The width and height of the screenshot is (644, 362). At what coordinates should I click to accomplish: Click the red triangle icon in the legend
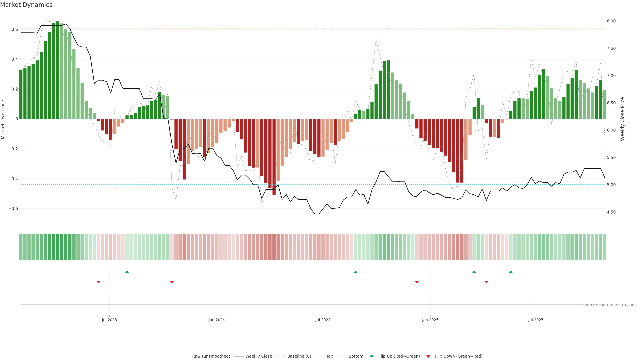pyautogui.click(x=428, y=356)
